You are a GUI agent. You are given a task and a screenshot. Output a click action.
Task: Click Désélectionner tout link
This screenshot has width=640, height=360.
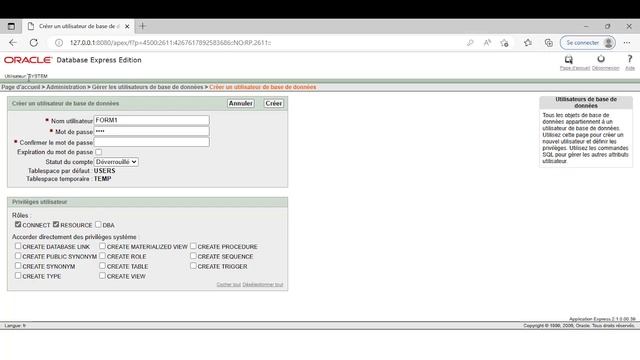(x=263, y=284)
